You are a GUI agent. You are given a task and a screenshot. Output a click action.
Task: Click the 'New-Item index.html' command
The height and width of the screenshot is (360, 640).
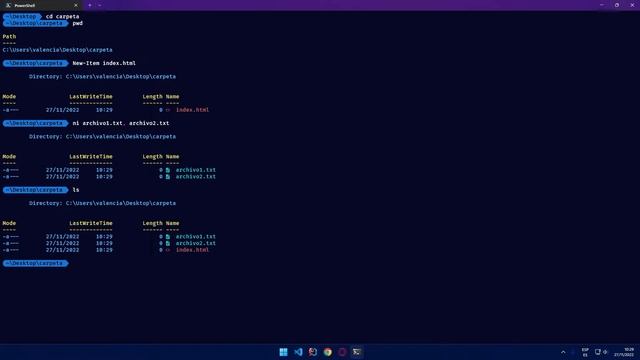coord(104,63)
